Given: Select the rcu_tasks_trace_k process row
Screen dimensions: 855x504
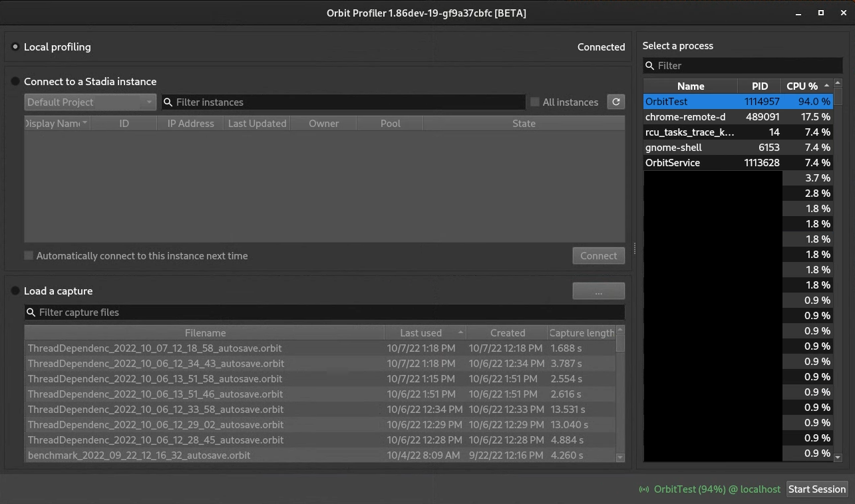Looking at the screenshot, I should click(739, 132).
